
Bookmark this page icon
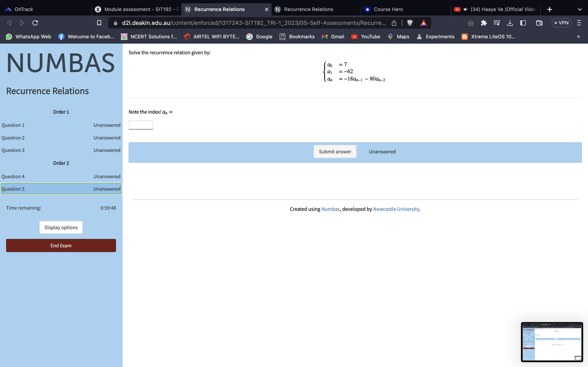99,23
